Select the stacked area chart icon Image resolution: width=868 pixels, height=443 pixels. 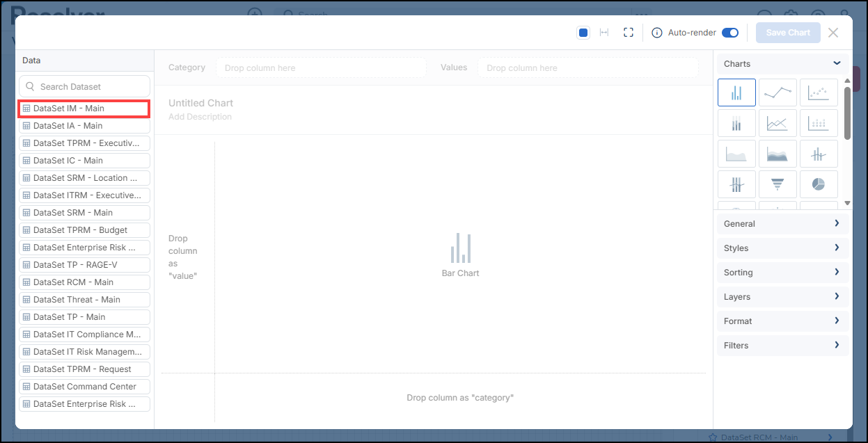[778, 154]
